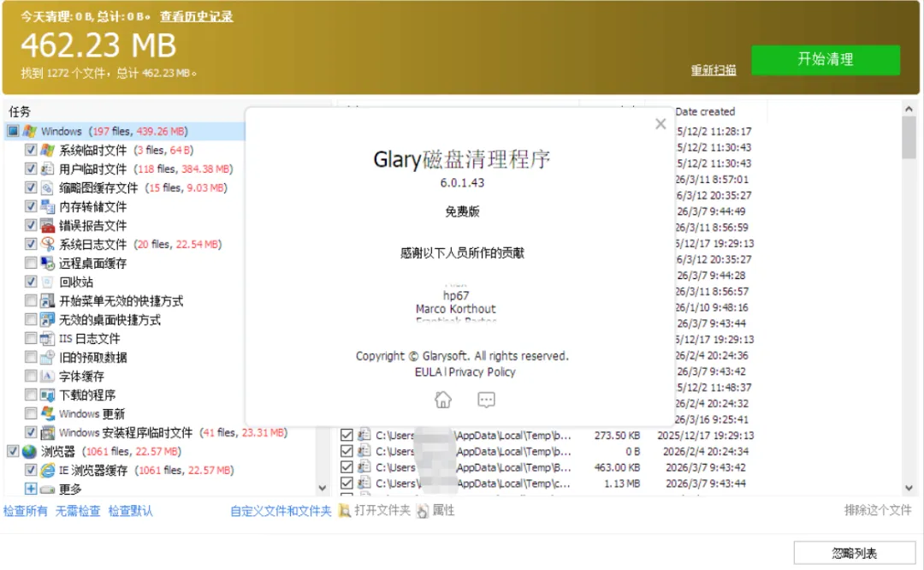Uncheck 回收站 checkbox
This screenshot has height=570, width=924.
pos(31,282)
